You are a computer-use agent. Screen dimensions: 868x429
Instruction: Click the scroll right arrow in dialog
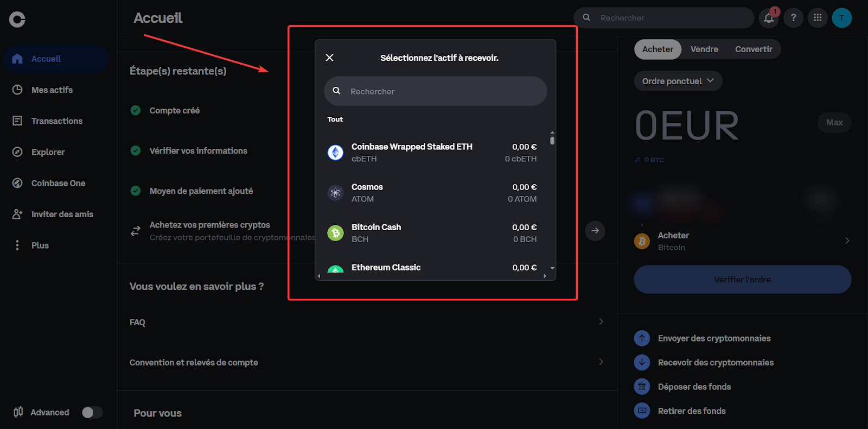(545, 276)
